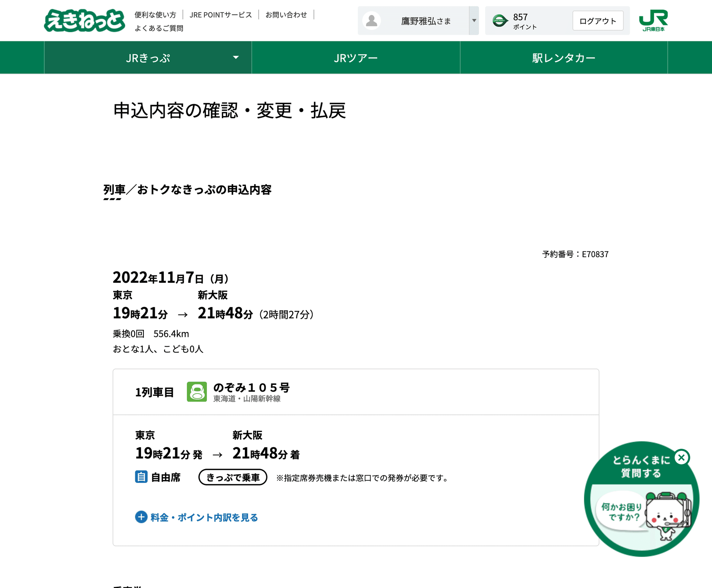Switch to the 駅レンタカー tab
Screen dimensions: 712x588
tap(563, 57)
